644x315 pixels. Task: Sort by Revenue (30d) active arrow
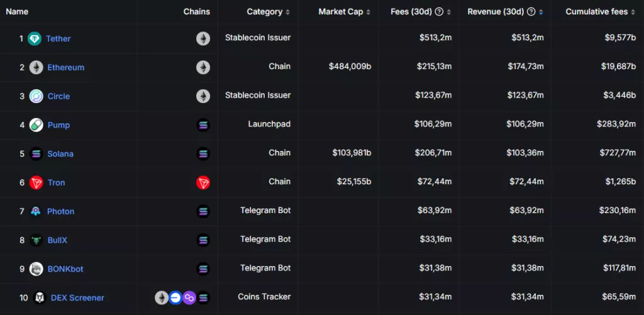541,13
